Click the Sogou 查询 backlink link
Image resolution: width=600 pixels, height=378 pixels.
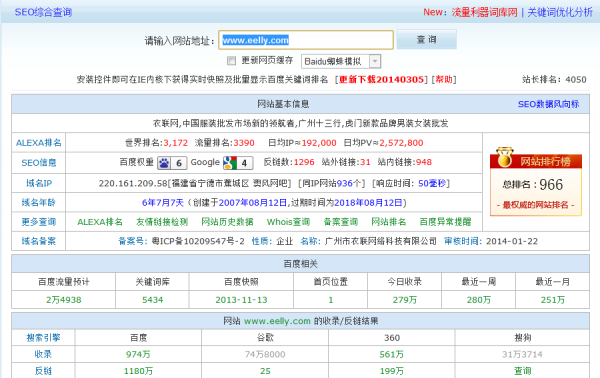click(522, 371)
